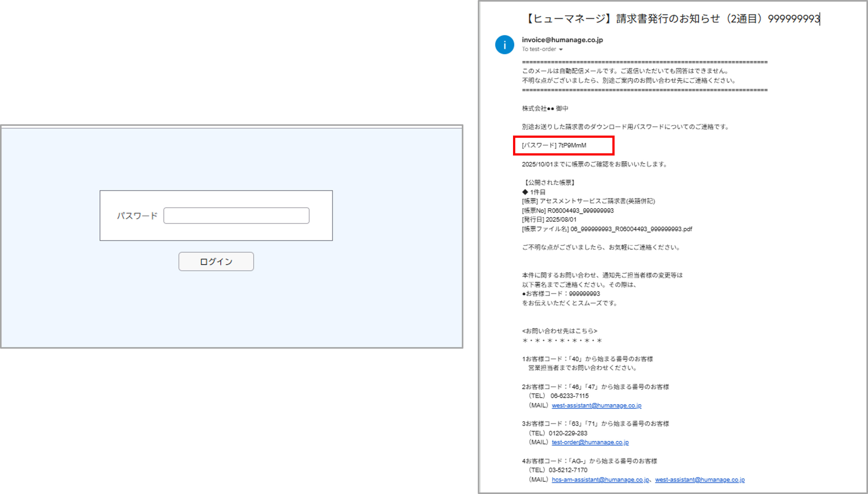This screenshot has height=494, width=868.
Task: Click the sender address invoice@humanage.co.jp
Action: 562,40
